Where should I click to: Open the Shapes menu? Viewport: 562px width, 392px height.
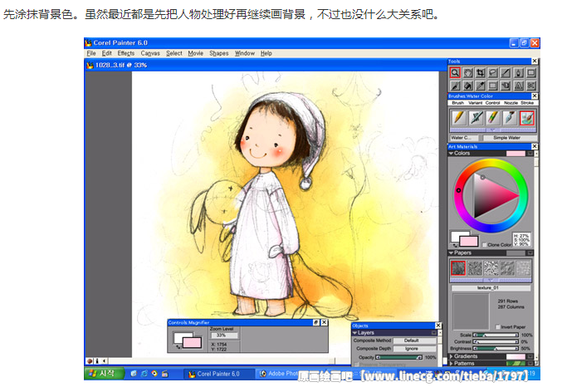point(218,53)
